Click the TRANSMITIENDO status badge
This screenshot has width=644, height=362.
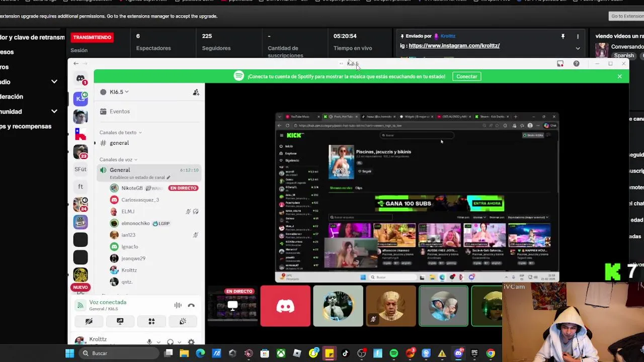[x=92, y=37]
